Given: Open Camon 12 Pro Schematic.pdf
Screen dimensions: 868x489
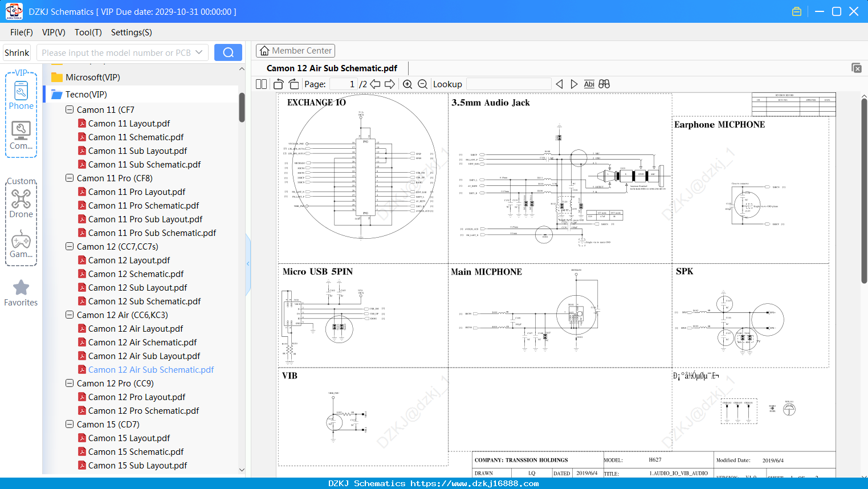Looking at the screenshot, I should [x=144, y=410].
